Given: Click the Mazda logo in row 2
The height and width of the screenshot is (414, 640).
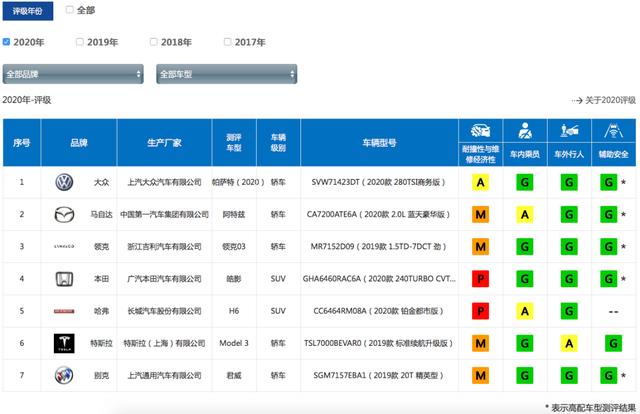Looking at the screenshot, I should (x=64, y=214).
